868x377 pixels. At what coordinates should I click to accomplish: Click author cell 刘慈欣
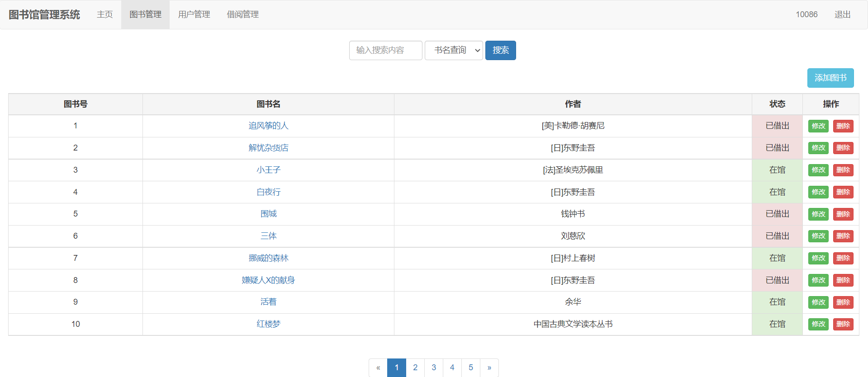pos(573,236)
